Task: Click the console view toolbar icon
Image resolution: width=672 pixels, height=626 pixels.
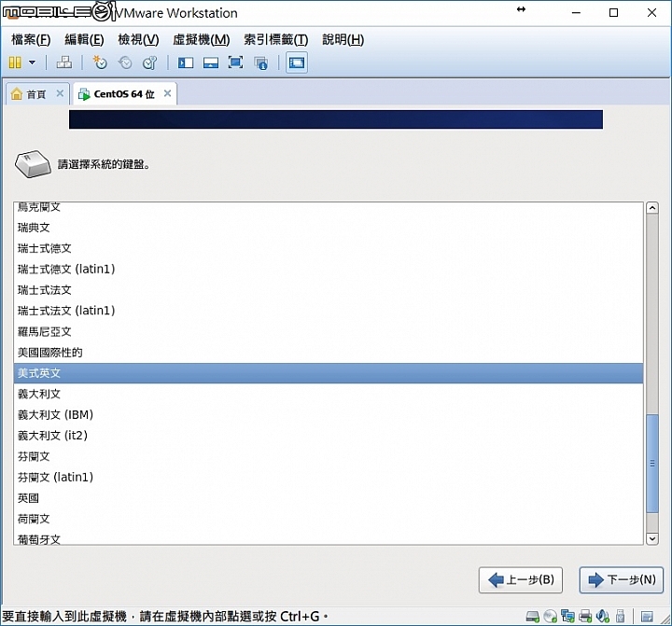Action: [x=297, y=63]
